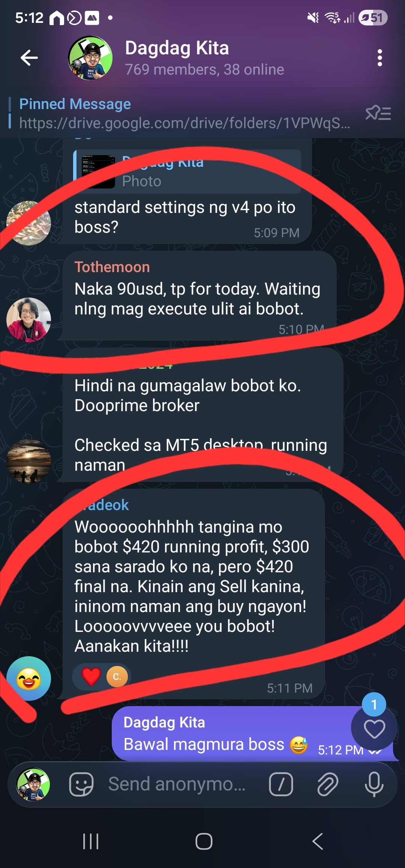Tap the back arrow to leave the chat

[29, 58]
